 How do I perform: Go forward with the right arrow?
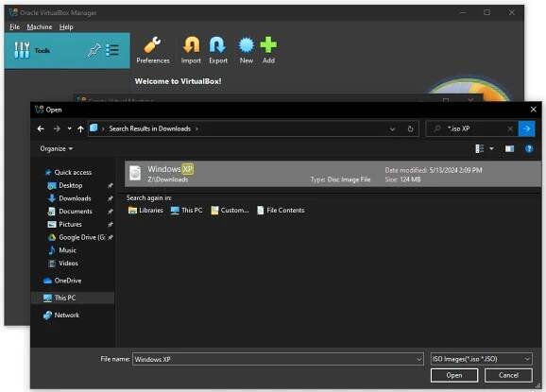click(57, 128)
